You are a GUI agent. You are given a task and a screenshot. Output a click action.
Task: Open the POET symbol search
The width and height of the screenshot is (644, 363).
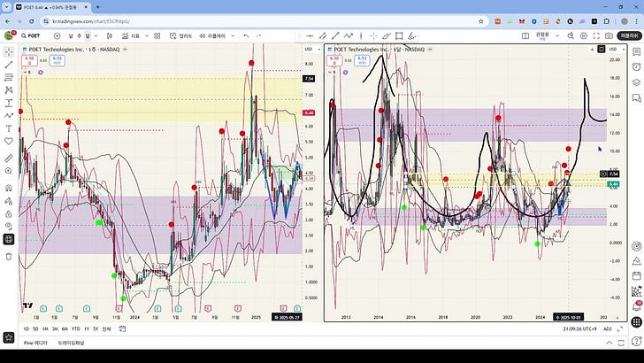point(31,36)
